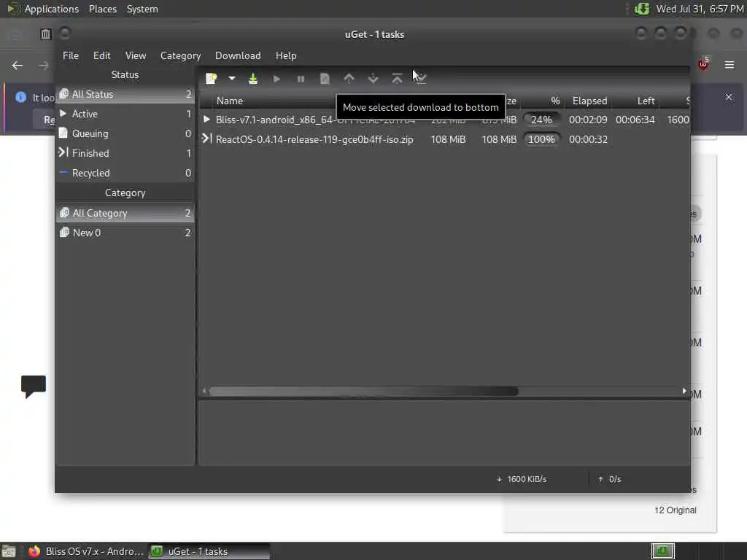Click the pause toolbar button
The width and height of the screenshot is (747, 560).
[301, 79]
